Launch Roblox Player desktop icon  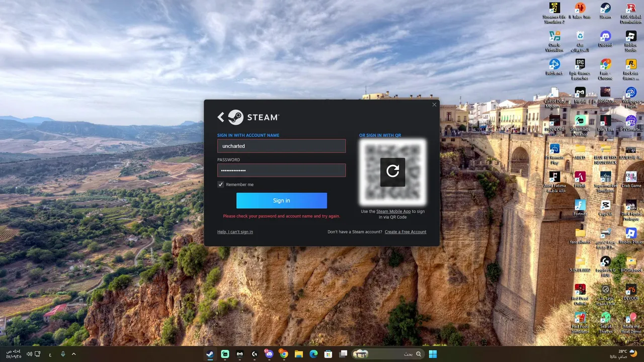pyautogui.click(x=631, y=236)
